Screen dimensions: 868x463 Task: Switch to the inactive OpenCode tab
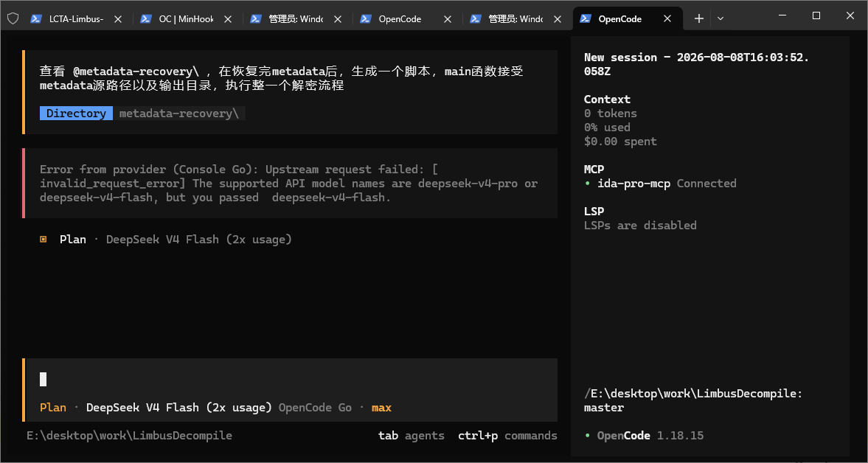pos(405,19)
